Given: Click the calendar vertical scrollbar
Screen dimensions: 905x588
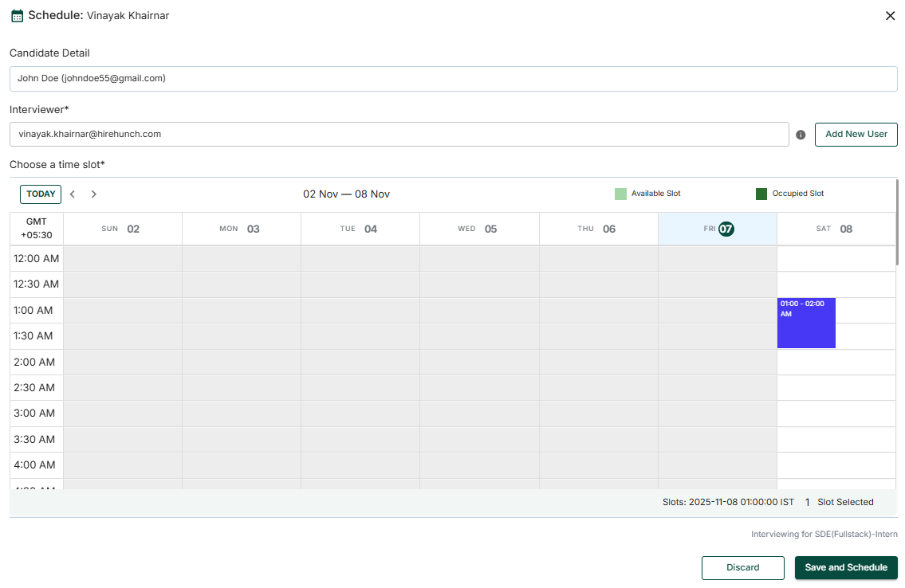Looking at the screenshot, I should point(898,223).
